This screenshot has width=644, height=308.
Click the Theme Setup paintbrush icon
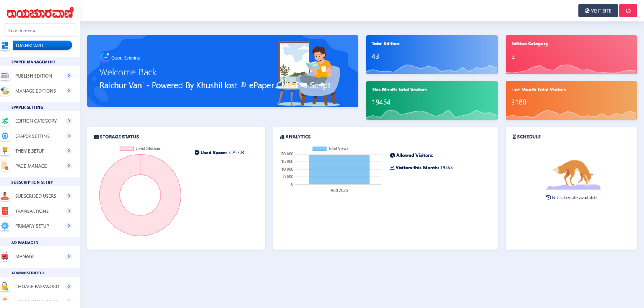(5, 151)
